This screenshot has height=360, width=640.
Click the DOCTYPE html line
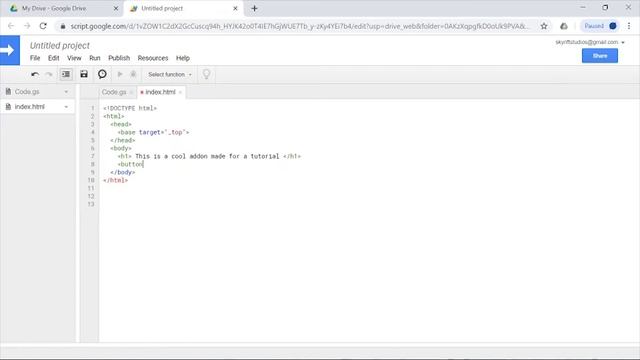point(130,108)
